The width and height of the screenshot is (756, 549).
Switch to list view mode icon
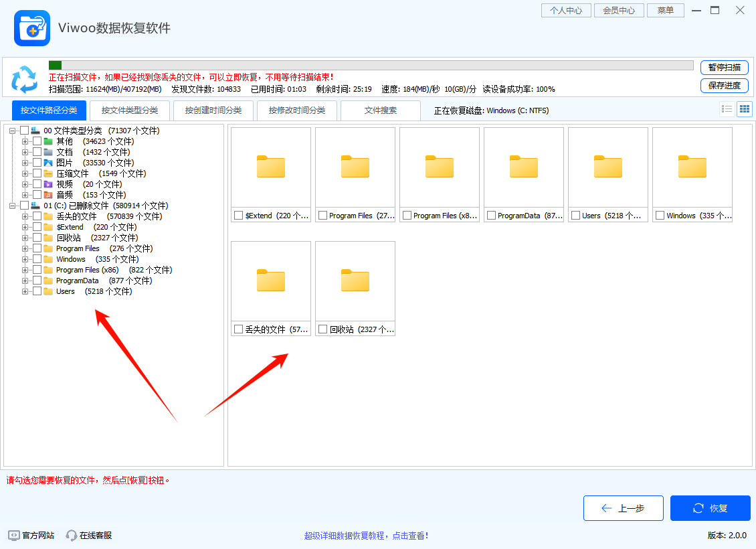pyautogui.click(x=727, y=108)
